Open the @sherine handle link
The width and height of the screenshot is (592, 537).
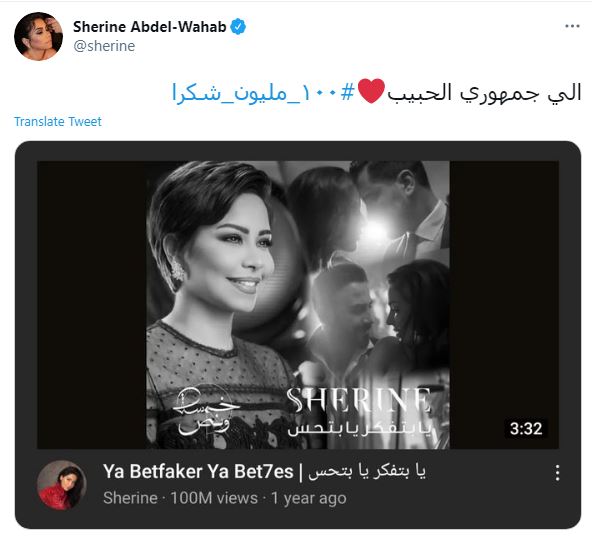point(104,46)
